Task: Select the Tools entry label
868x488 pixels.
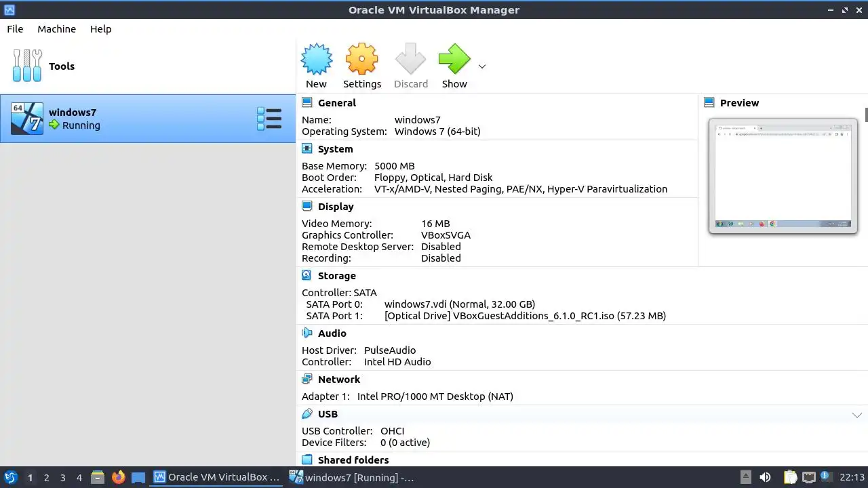Action: tap(62, 66)
